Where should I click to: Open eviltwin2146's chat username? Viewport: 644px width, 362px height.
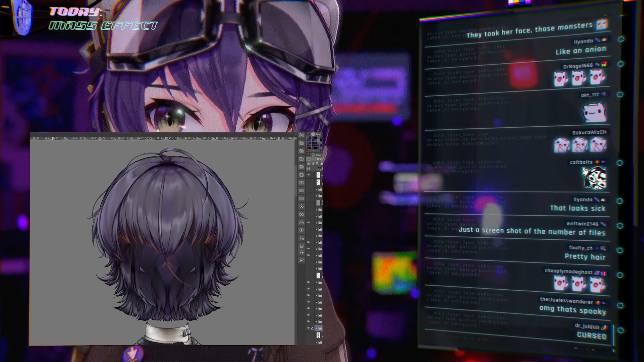tap(582, 224)
